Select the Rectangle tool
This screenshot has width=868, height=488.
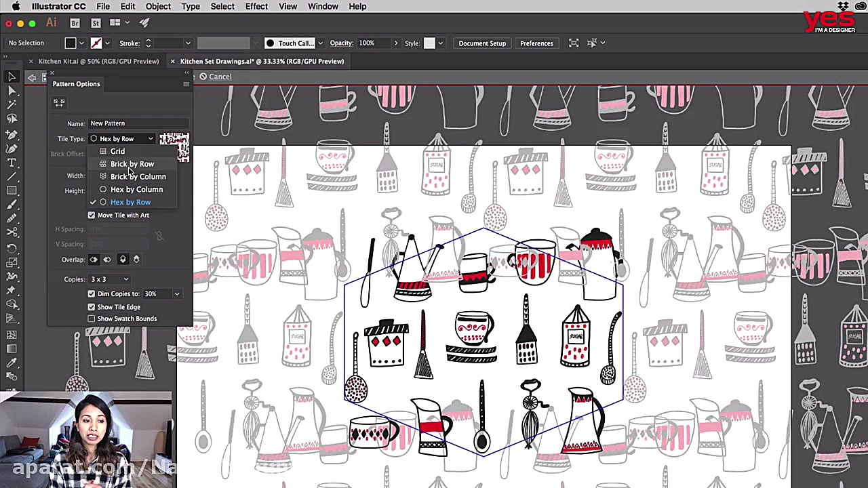[12, 191]
